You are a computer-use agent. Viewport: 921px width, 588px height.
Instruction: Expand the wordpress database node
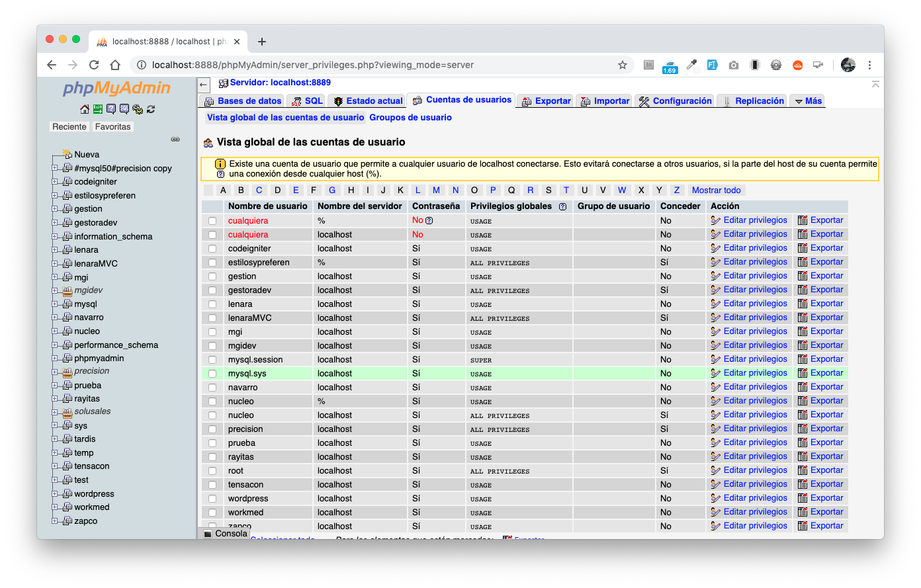tap(55, 494)
